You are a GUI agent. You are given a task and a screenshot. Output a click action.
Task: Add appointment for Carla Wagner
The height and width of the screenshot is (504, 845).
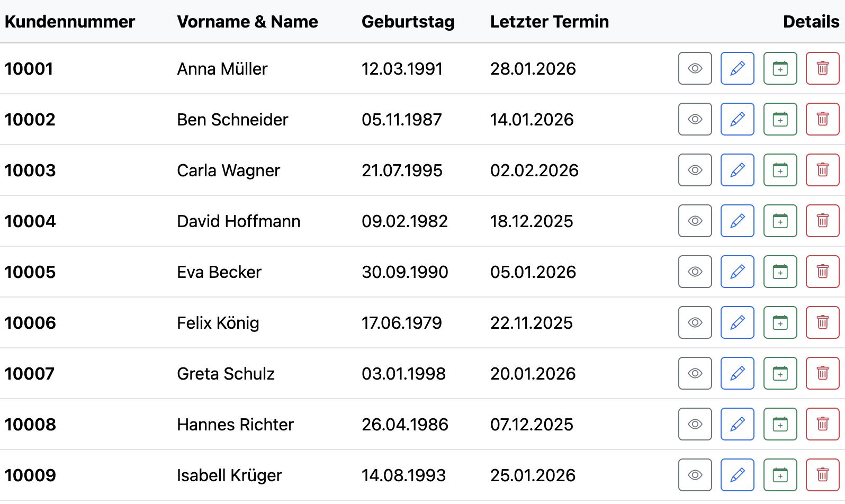[x=780, y=170]
